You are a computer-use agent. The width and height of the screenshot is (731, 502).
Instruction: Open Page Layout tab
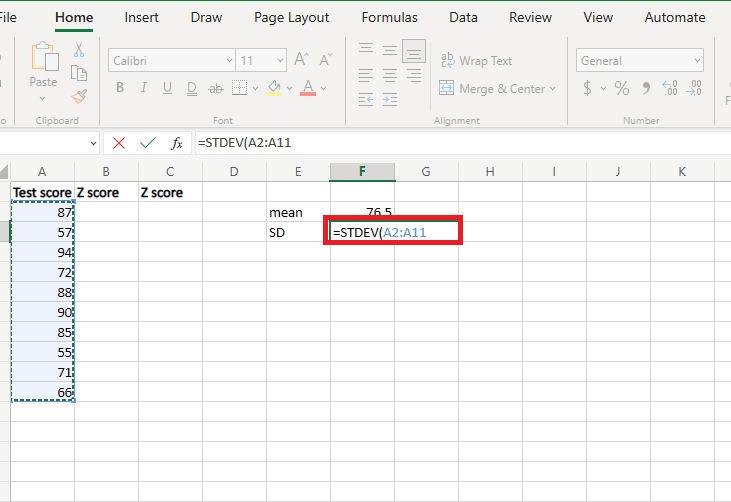(x=291, y=18)
